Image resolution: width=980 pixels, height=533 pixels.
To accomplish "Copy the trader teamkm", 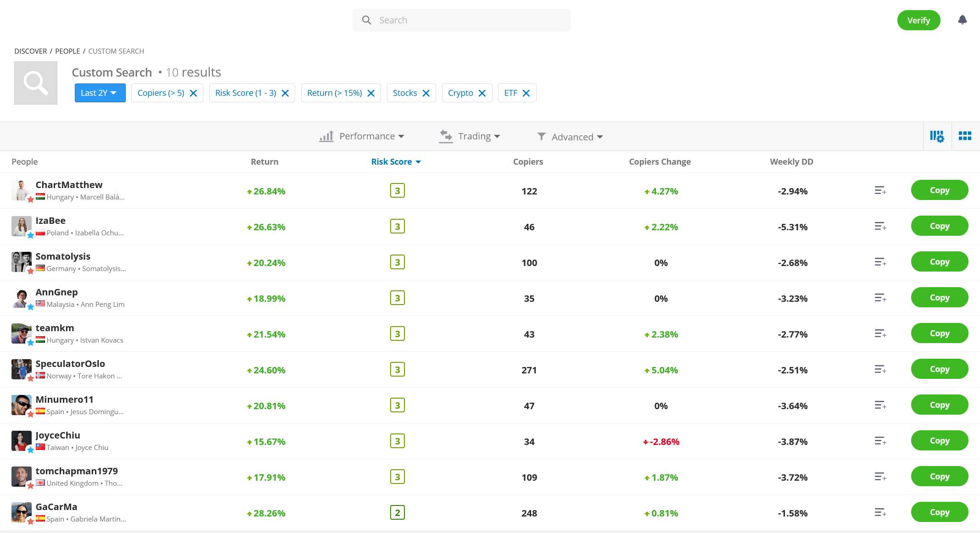I will click(940, 333).
